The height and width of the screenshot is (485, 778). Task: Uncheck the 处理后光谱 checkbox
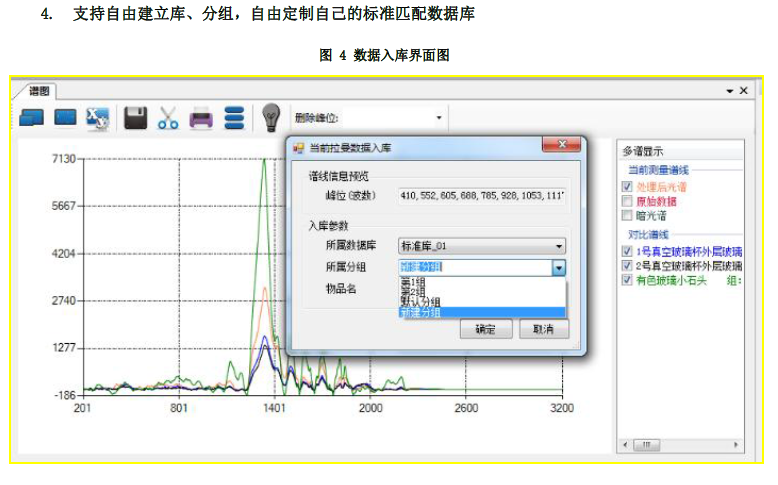(627, 187)
